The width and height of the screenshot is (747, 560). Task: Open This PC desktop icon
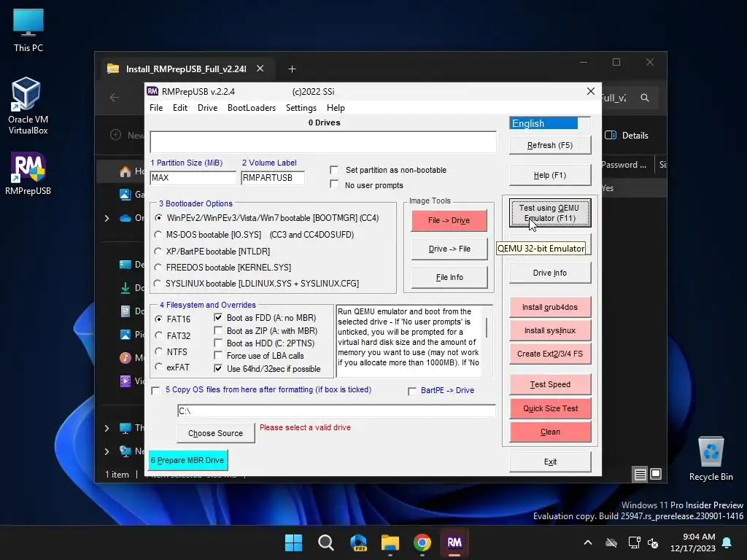coord(28,30)
